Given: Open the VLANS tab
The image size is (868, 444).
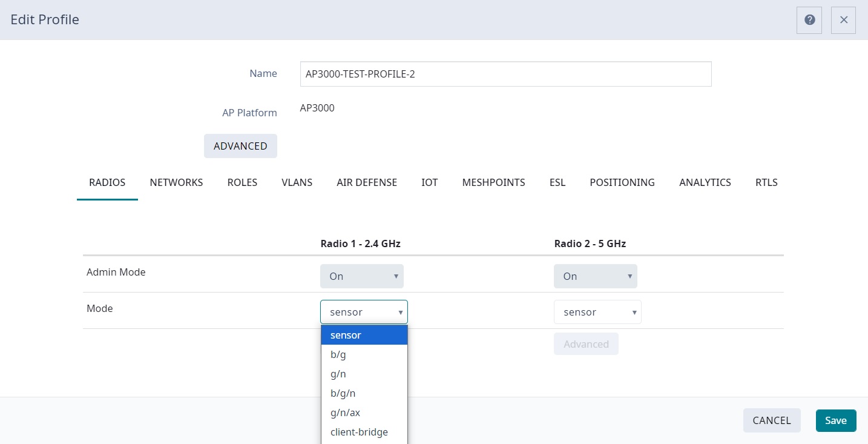Looking at the screenshot, I should coord(297,182).
